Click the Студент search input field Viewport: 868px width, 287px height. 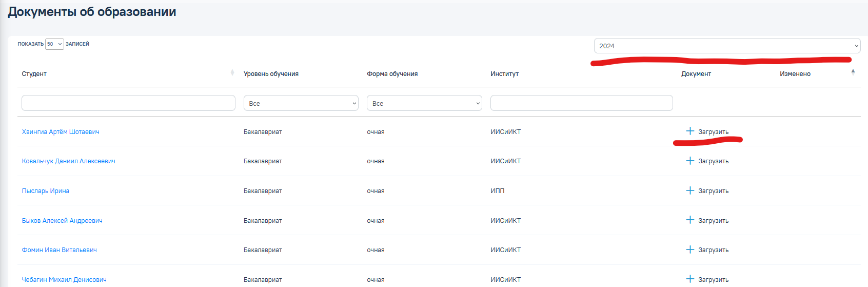[128, 103]
